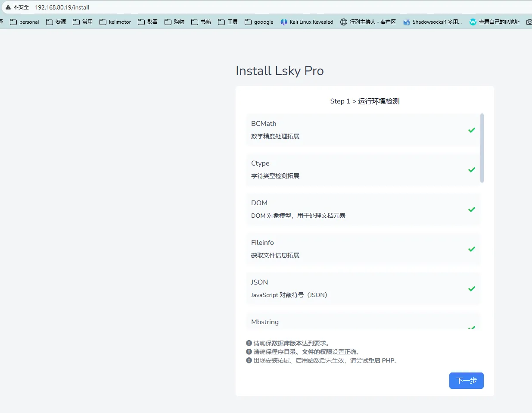Screen dimensions: 532x413
Task: Open the Kali Linux Revealed bookmark
Action: [x=307, y=22]
